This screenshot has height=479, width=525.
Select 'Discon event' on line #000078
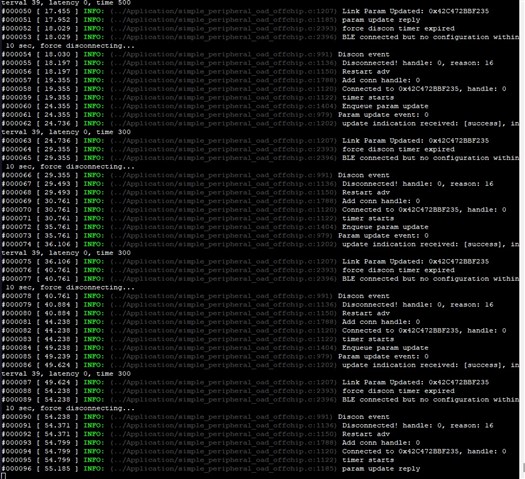364,296
